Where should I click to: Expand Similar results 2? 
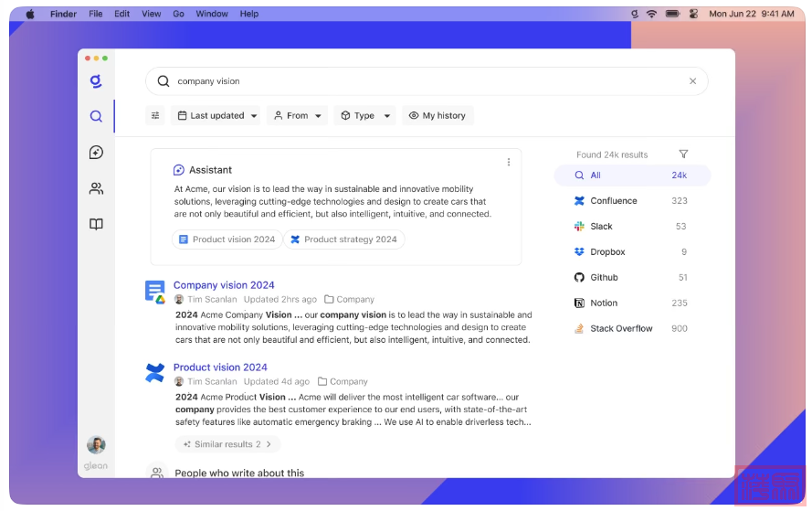tap(227, 444)
